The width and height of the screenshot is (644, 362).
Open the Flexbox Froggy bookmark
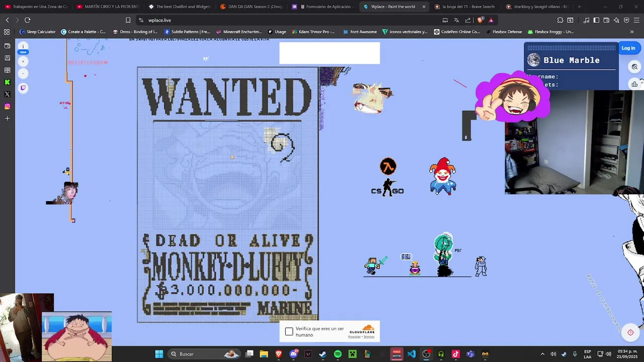[x=550, y=32]
